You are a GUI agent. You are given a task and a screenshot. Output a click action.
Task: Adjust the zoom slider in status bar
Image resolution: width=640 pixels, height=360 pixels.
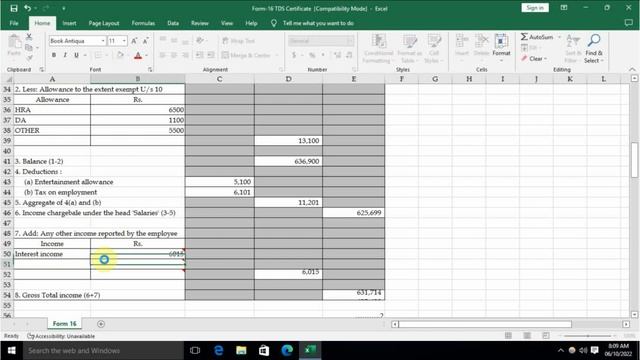pyautogui.click(x=588, y=336)
